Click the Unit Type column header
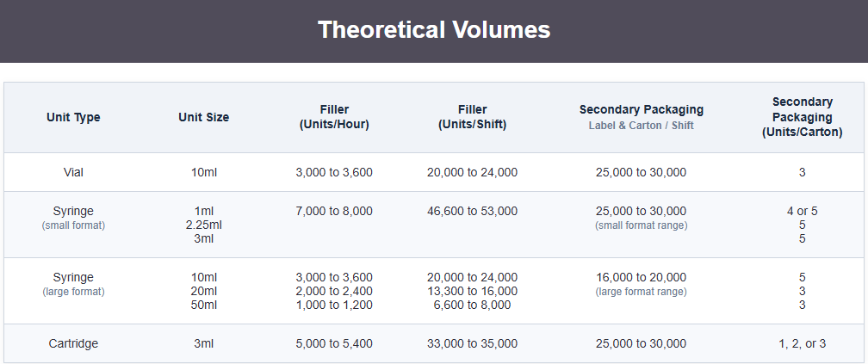This screenshot has height=364, width=868. click(x=73, y=117)
